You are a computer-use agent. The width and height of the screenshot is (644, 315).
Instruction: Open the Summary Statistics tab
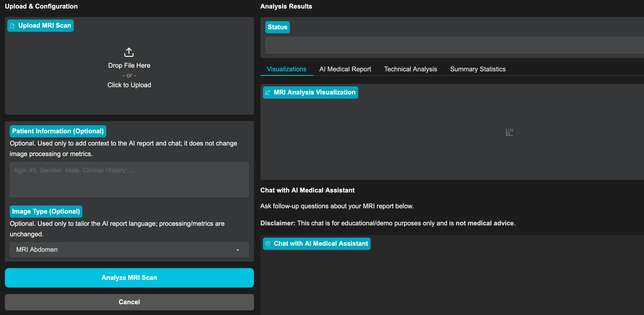point(478,69)
